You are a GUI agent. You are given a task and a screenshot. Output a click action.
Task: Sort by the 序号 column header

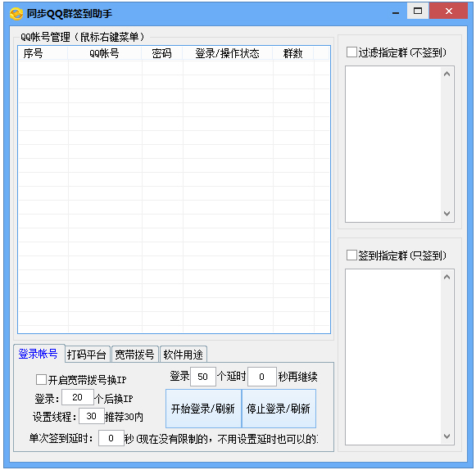pos(43,53)
